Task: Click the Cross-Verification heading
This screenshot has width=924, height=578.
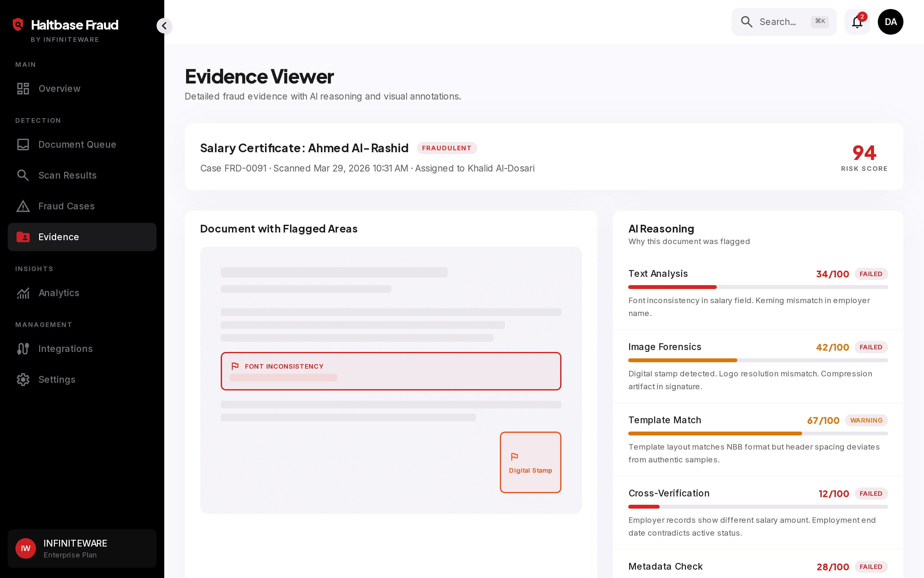Action: (669, 493)
